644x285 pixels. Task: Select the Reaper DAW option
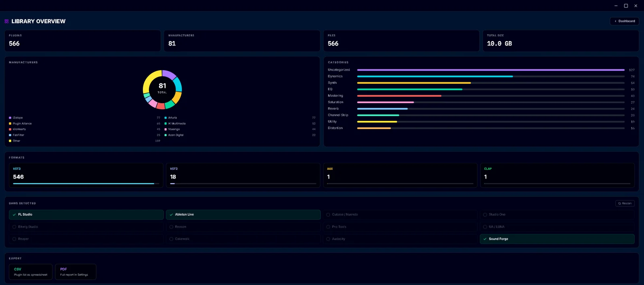[x=86, y=239]
